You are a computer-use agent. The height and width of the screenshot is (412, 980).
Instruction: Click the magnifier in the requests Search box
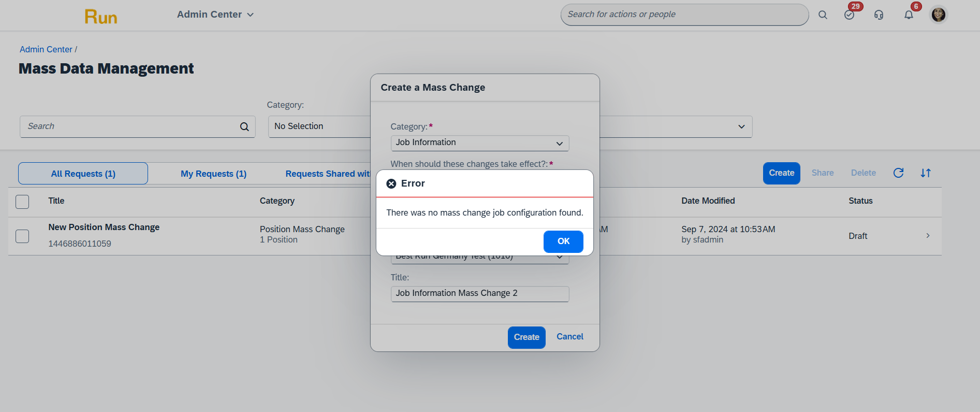coord(244,126)
